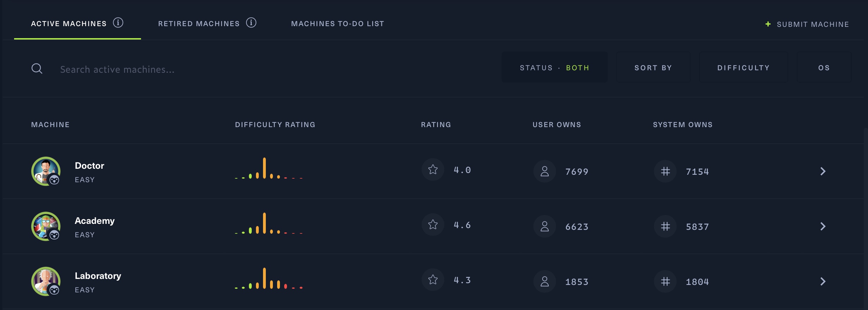This screenshot has width=868, height=310.
Task: Expand the Doctor machine row chevron
Action: (x=823, y=171)
